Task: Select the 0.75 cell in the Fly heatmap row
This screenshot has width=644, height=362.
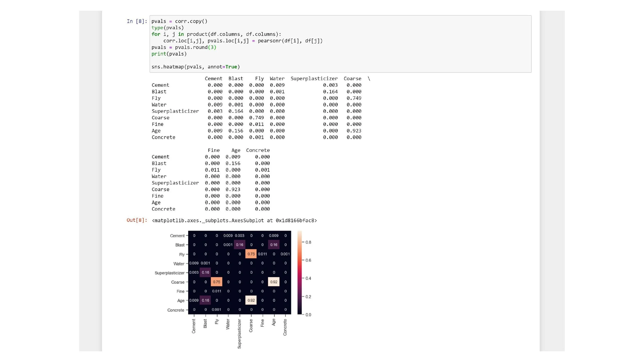Action: coord(251,254)
